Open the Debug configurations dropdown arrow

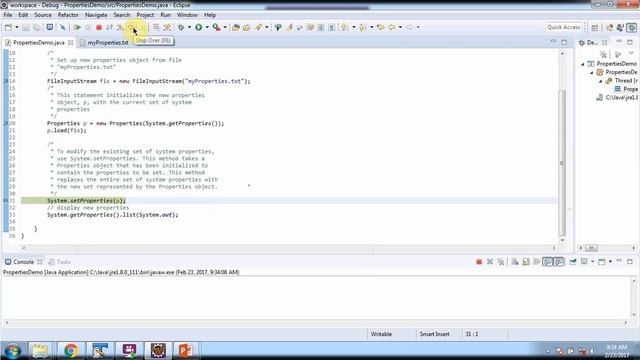click(x=189, y=27)
